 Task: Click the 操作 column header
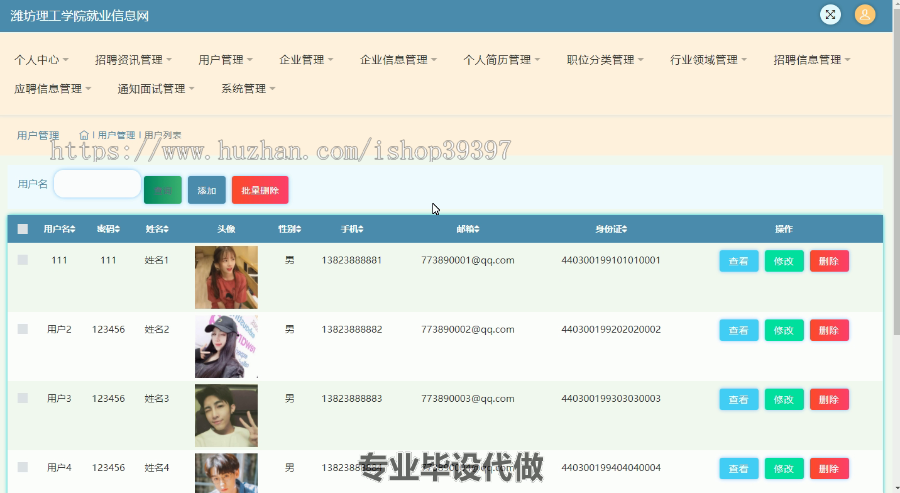(783, 229)
